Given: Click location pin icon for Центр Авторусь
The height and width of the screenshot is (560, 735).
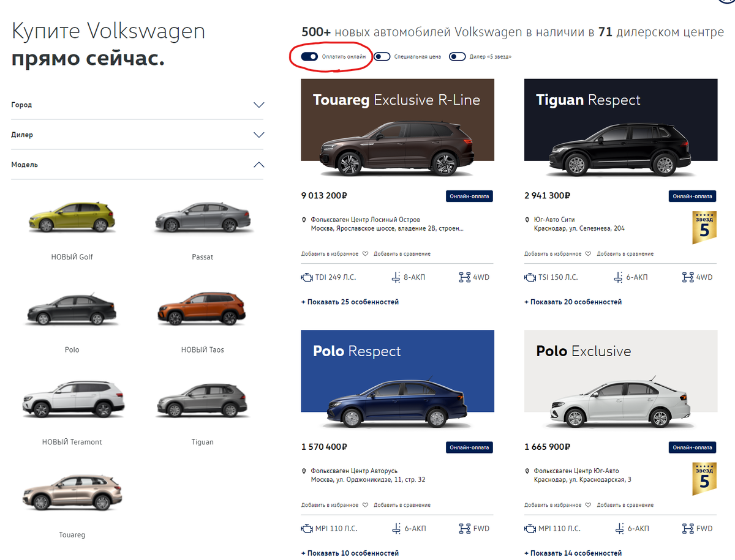Looking at the screenshot, I should (x=304, y=471).
